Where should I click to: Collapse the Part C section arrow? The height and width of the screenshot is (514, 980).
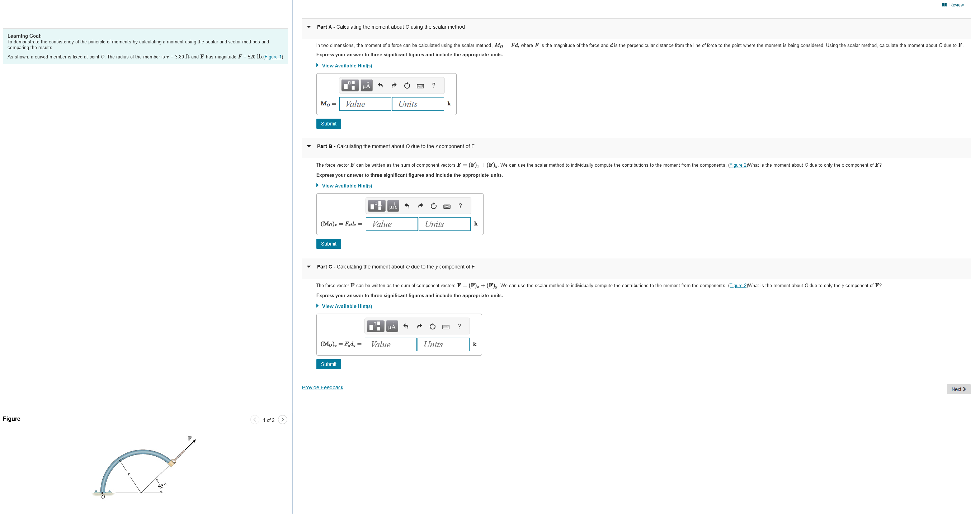[308, 267]
